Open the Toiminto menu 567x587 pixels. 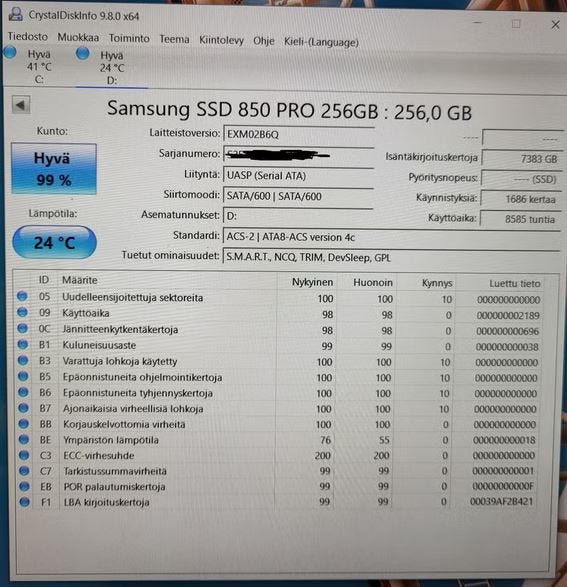(129, 39)
